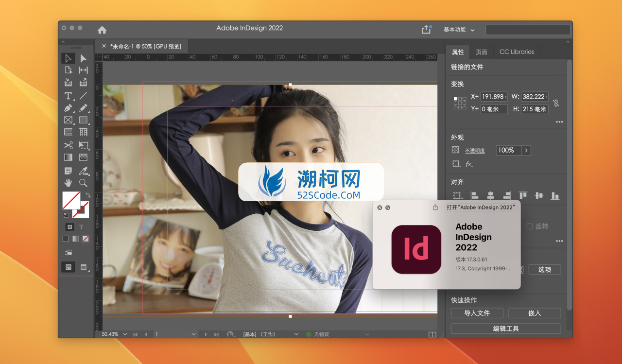Click the share icon in top bar
The height and width of the screenshot is (364, 622).
coord(426,30)
